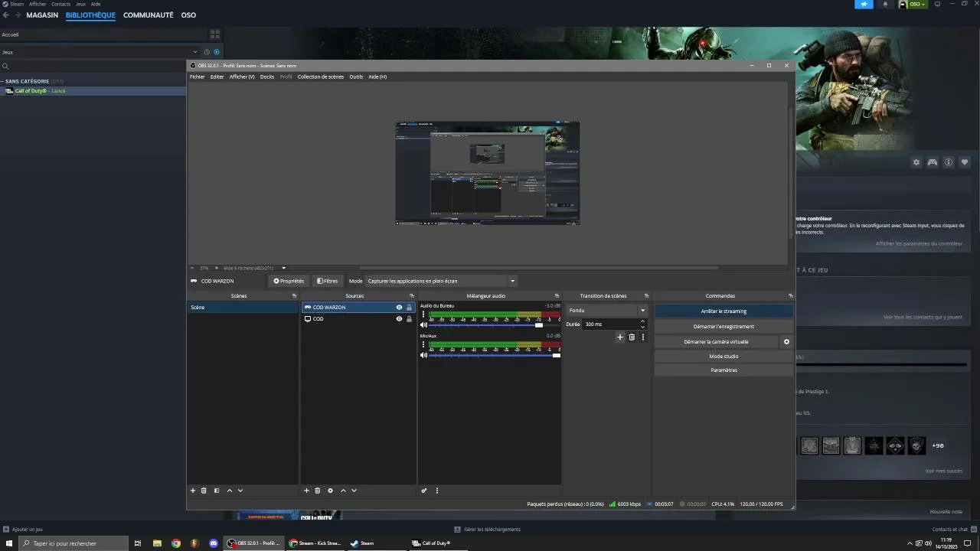
Task: Show Steam game info icon
Action: pyautogui.click(x=949, y=162)
